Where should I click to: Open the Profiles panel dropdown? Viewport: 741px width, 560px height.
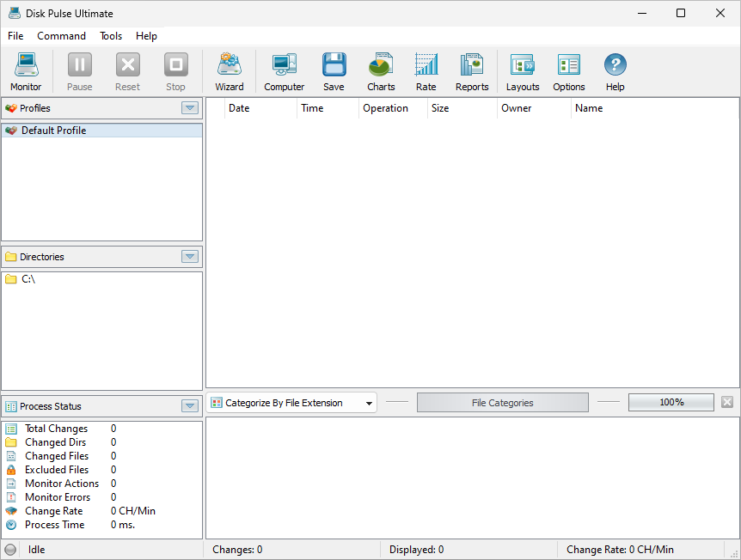189,107
